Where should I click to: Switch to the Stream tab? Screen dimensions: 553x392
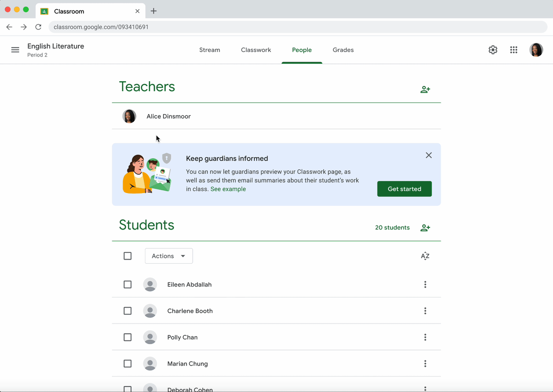210,50
